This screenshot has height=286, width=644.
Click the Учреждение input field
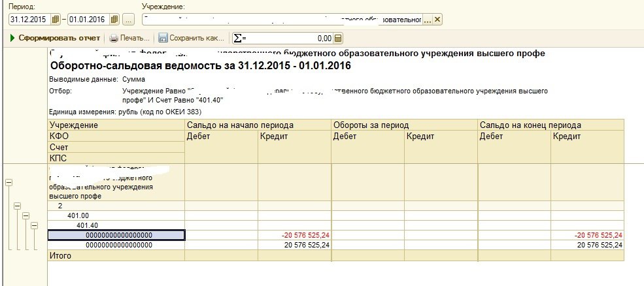[x=281, y=20]
